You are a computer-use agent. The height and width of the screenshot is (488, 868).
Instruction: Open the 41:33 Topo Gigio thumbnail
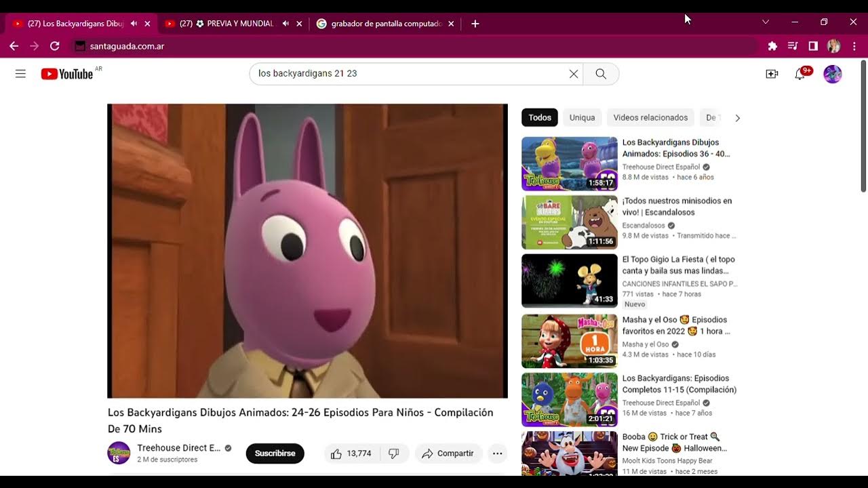click(x=570, y=281)
